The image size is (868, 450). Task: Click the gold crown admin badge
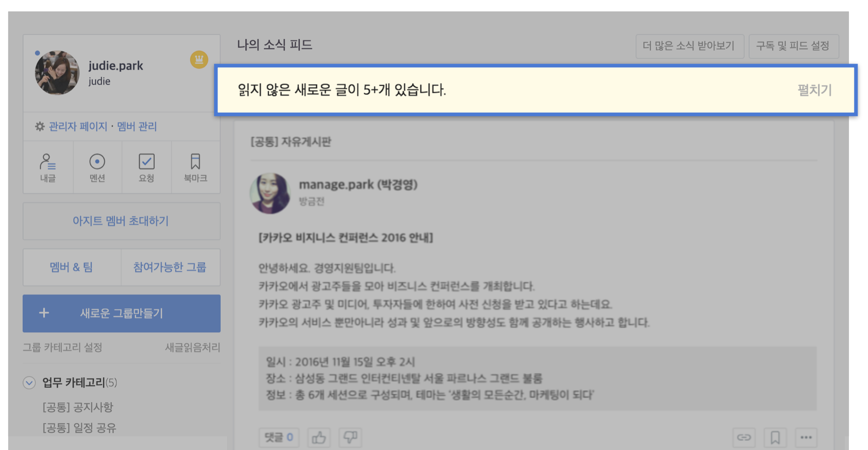[199, 60]
